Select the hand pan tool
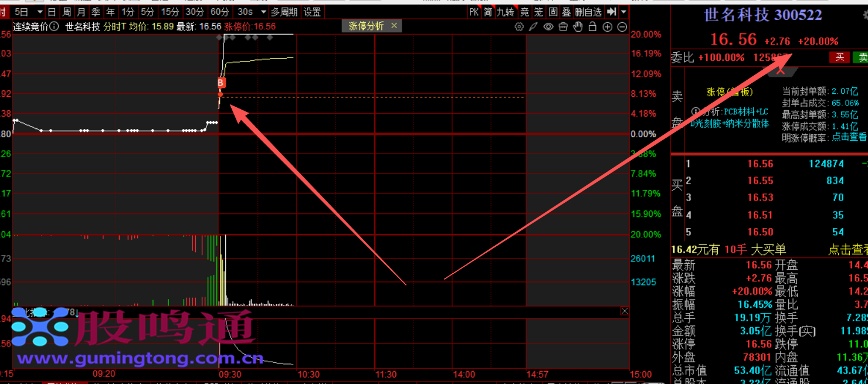Screen dimensions: 868x384 pos(578,27)
